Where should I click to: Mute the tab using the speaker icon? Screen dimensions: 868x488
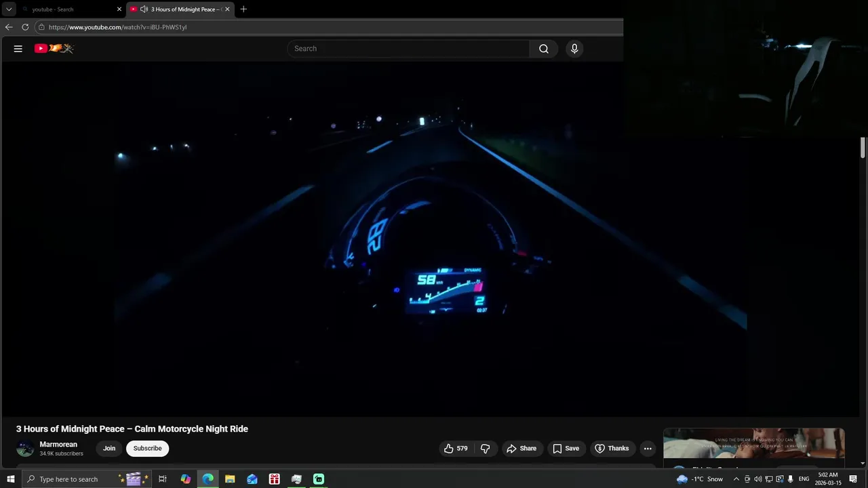point(144,9)
